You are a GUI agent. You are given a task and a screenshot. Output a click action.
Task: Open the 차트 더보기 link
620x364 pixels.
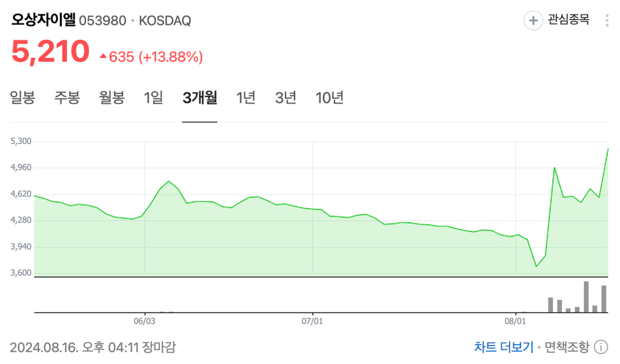(x=504, y=347)
